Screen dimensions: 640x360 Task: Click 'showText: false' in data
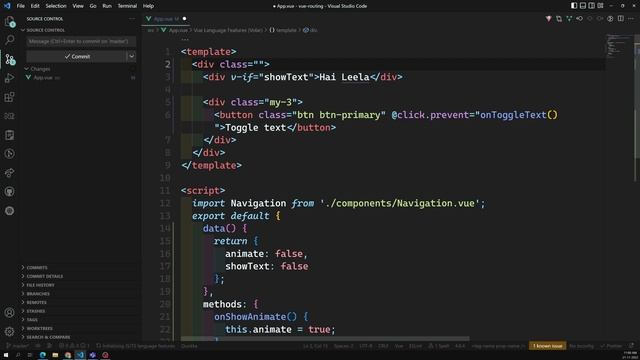(x=267, y=267)
